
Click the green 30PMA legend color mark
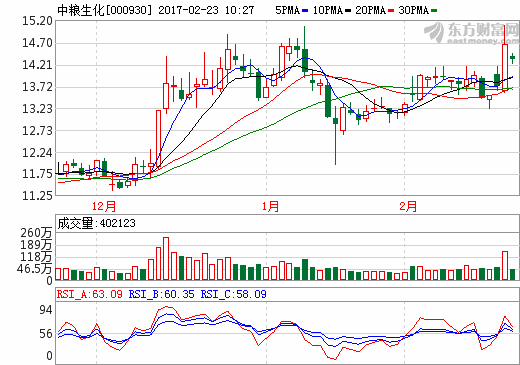[x=434, y=11]
